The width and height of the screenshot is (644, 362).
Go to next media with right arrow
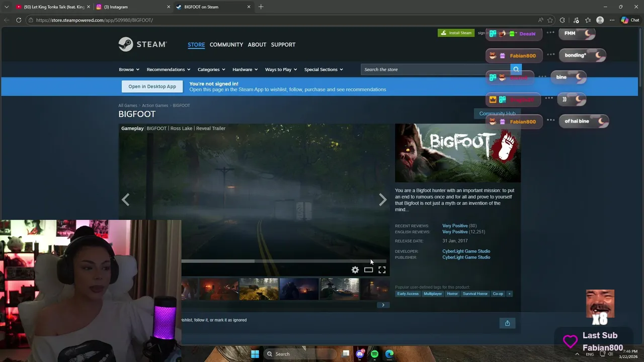click(383, 200)
